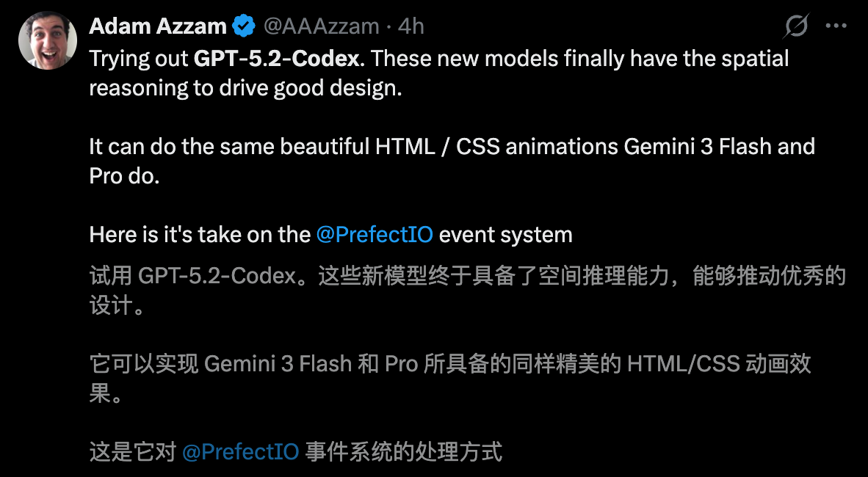Click the "reasoning to drive good design" line
868x477 pixels.
(246, 88)
